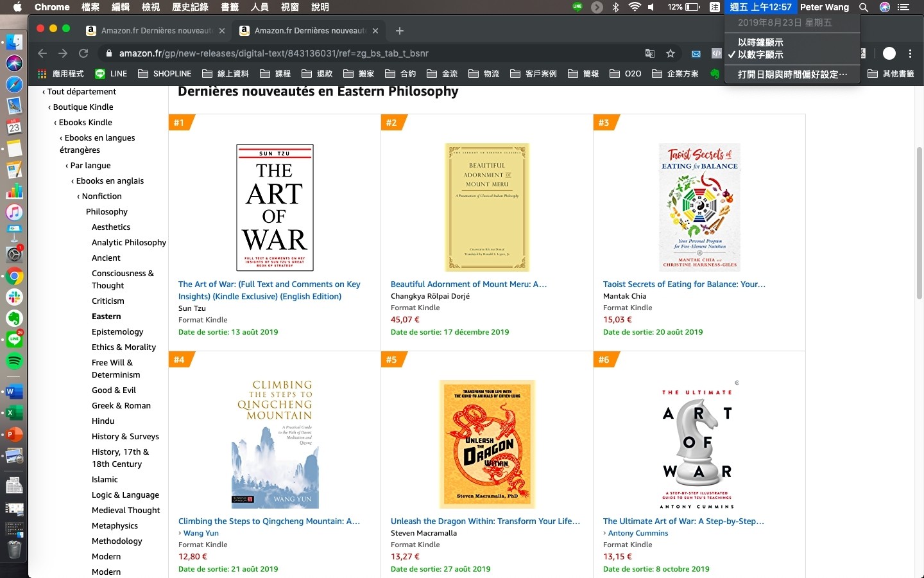
Task: Open the 其他書籤 folder
Action: coord(891,74)
